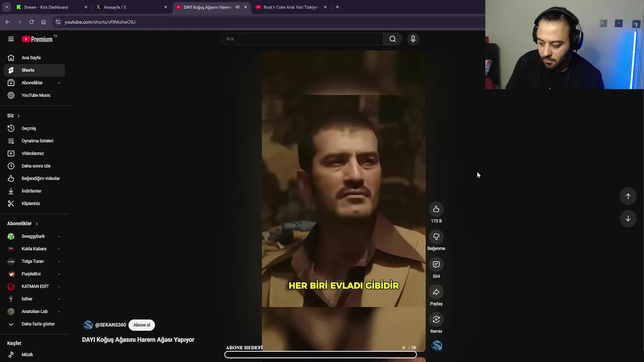The image size is (644, 362).
Task: Dislike the Short with thumbs-down icon
Action: (436, 237)
